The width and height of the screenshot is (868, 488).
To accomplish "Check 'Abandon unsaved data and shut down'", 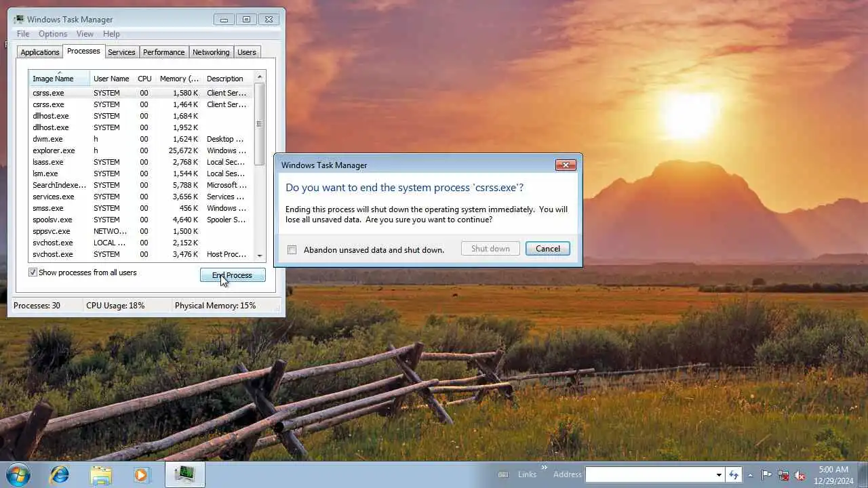I will pyautogui.click(x=292, y=249).
